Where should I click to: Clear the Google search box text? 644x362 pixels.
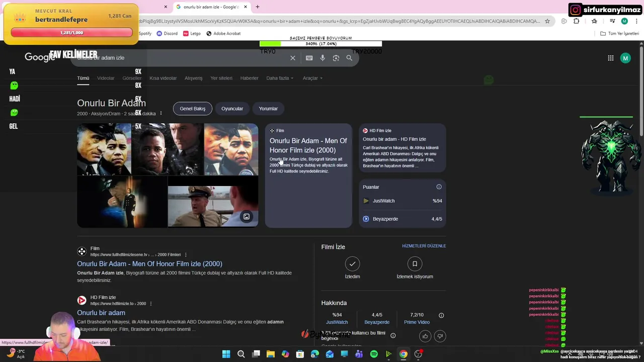pyautogui.click(x=293, y=58)
